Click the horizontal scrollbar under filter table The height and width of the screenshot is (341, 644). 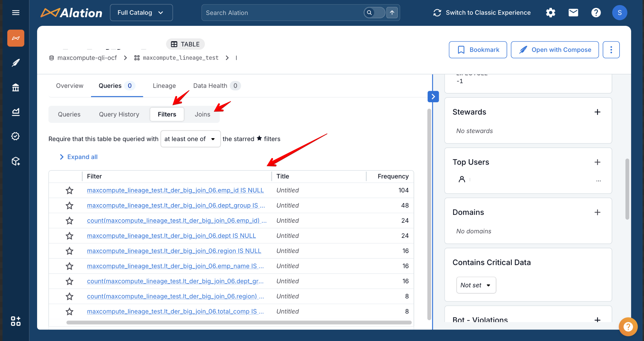pyautogui.click(x=239, y=322)
